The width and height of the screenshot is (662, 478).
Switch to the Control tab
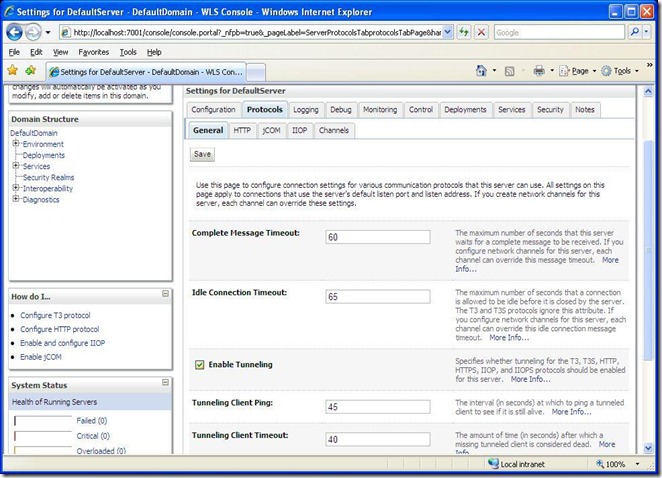click(x=421, y=110)
